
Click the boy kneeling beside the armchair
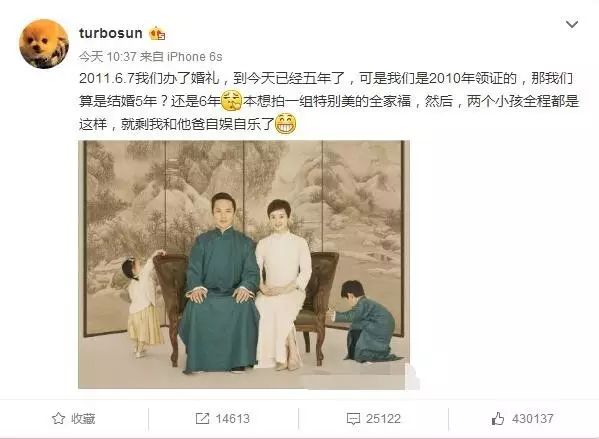pos(365,322)
